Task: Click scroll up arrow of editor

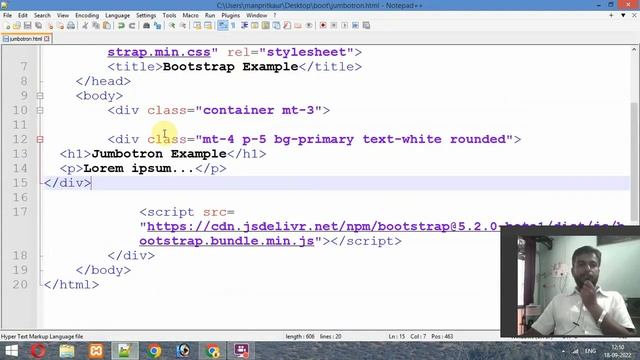Action: tap(634, 49)
